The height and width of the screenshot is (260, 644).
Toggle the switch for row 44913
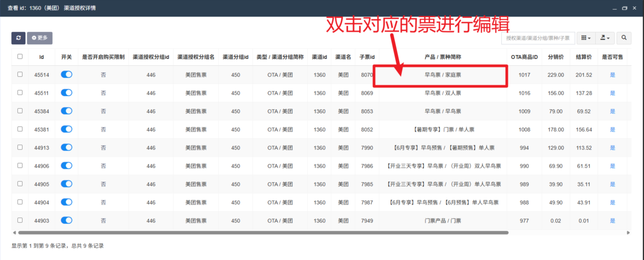67,147
